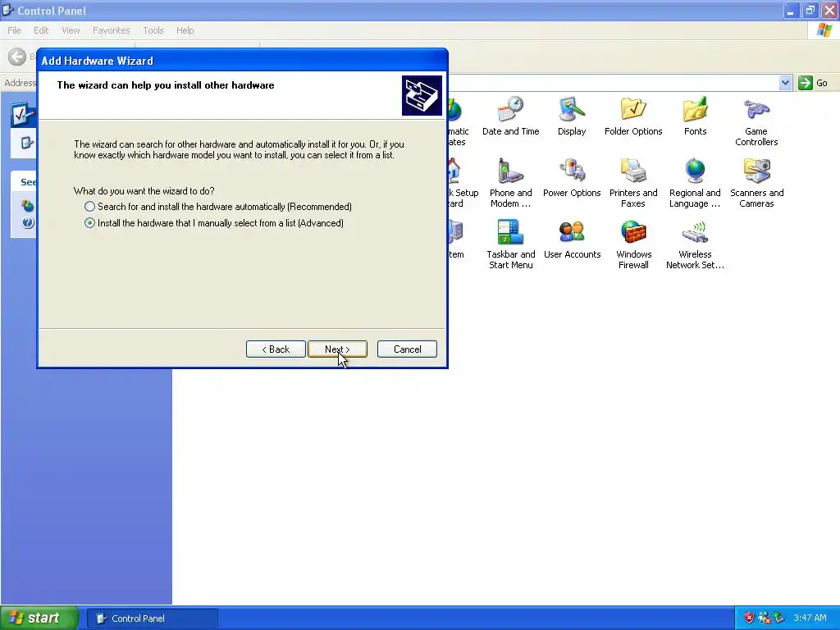Open Printers and Faxes icon
This screenshot has width=840, height=630.
[633, 183]
